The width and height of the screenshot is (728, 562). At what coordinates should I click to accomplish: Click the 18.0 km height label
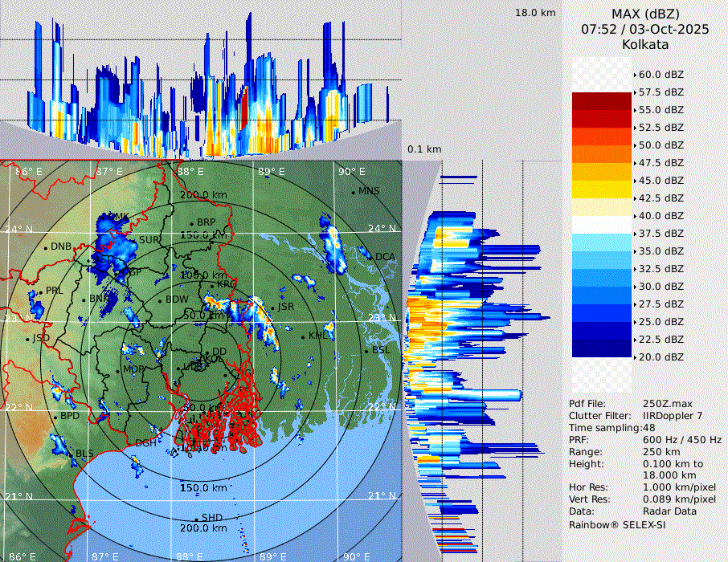click(535, 13)
